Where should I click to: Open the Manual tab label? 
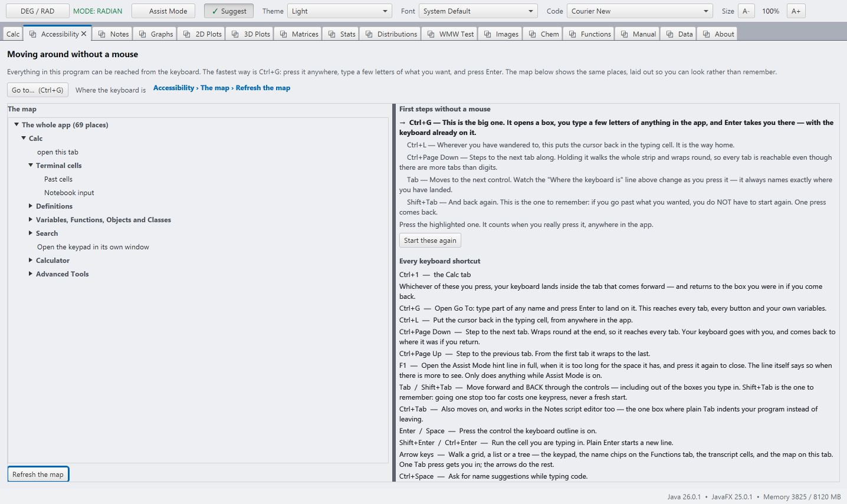(644, 34)
